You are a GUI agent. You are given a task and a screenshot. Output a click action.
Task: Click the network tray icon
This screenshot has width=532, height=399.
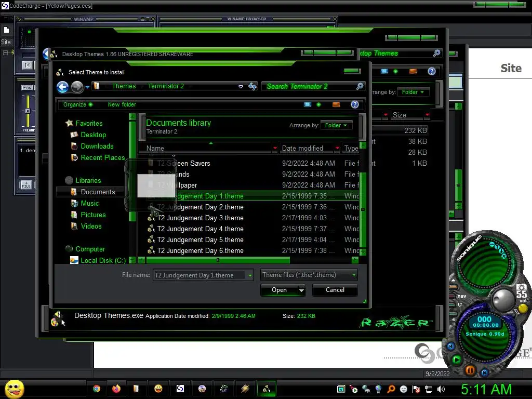pos(429,389)
